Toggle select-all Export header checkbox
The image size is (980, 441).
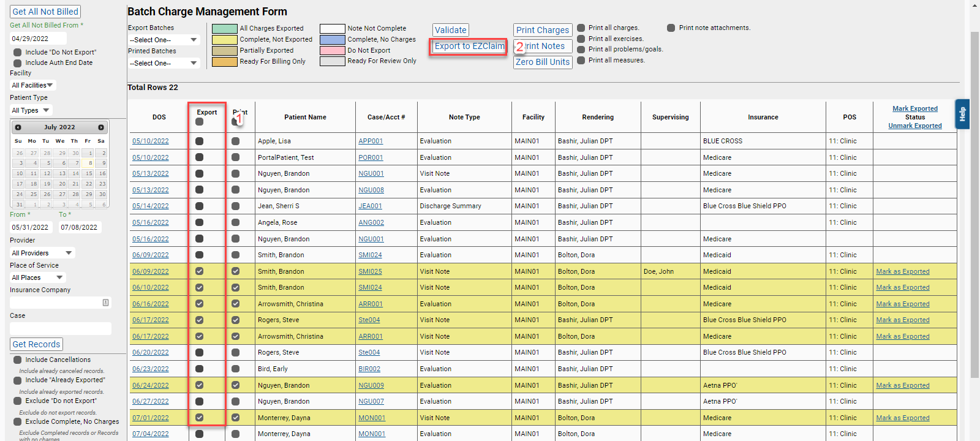[x=199, y=122]
